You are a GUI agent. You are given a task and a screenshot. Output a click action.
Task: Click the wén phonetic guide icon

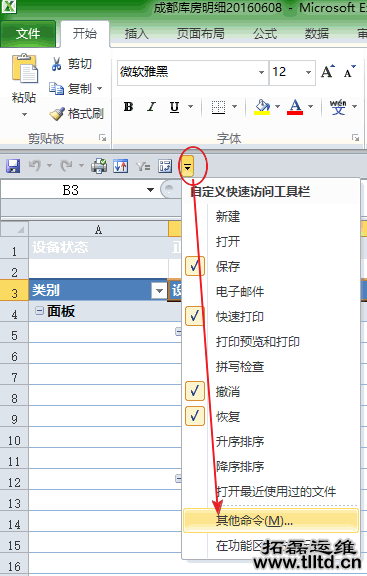coord(338,107)
